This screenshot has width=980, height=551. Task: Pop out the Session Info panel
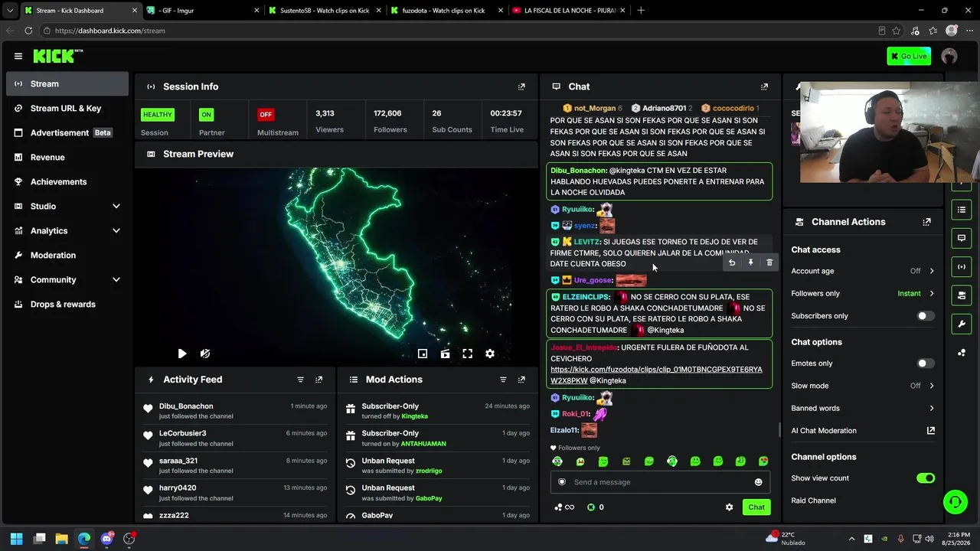[521, 86]
